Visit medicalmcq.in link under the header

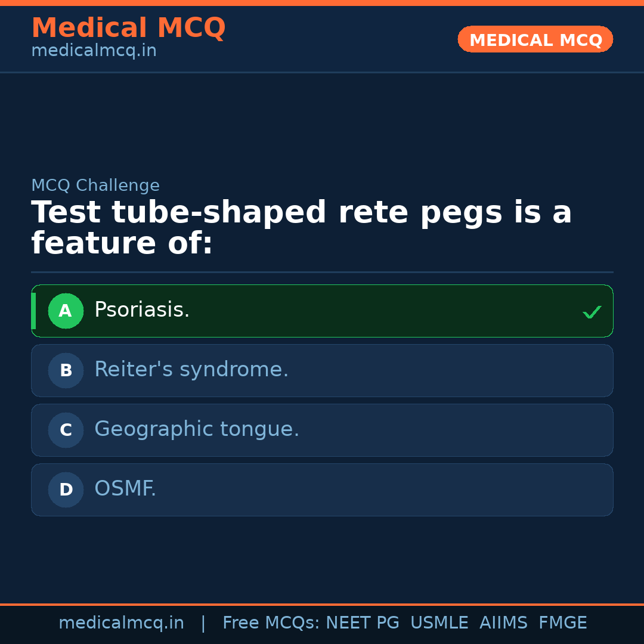[x=94, y=51]
